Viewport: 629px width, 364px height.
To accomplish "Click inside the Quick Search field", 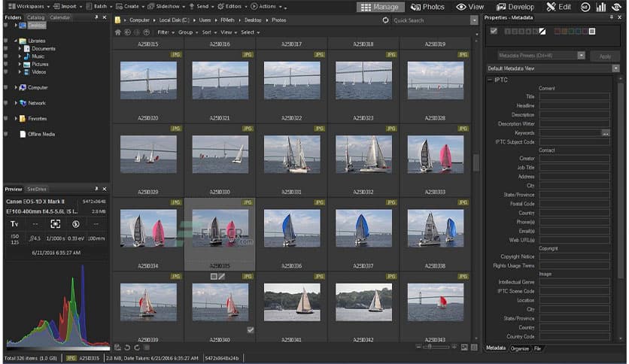I will click(x=430, y=20).
